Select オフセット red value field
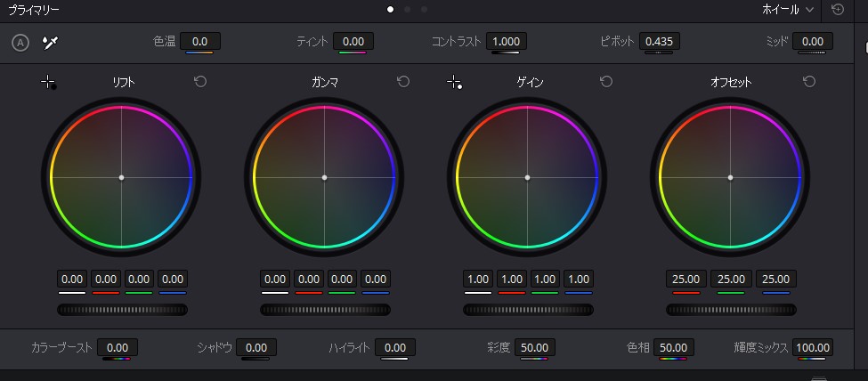868x381 pixels. [x=686, y=280]
